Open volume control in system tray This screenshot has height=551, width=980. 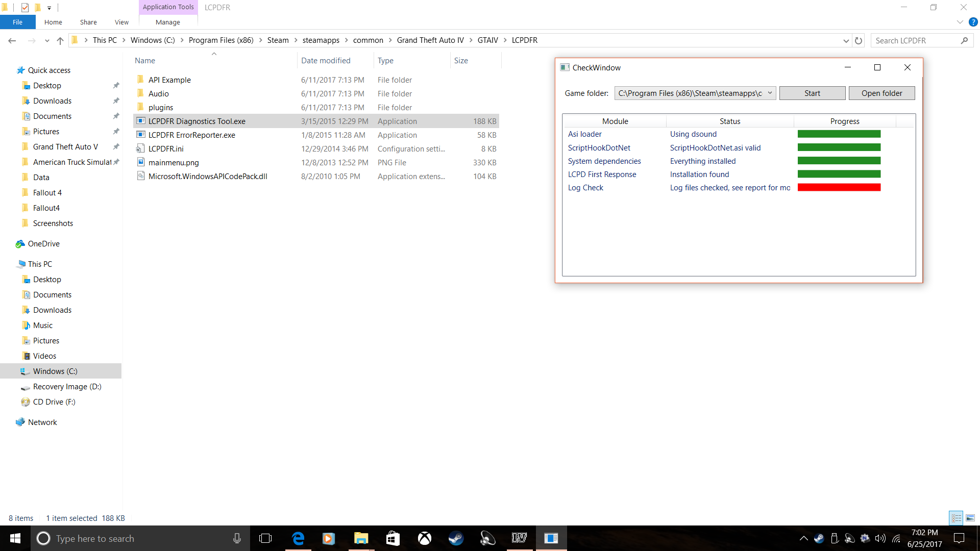click(880, 538)
